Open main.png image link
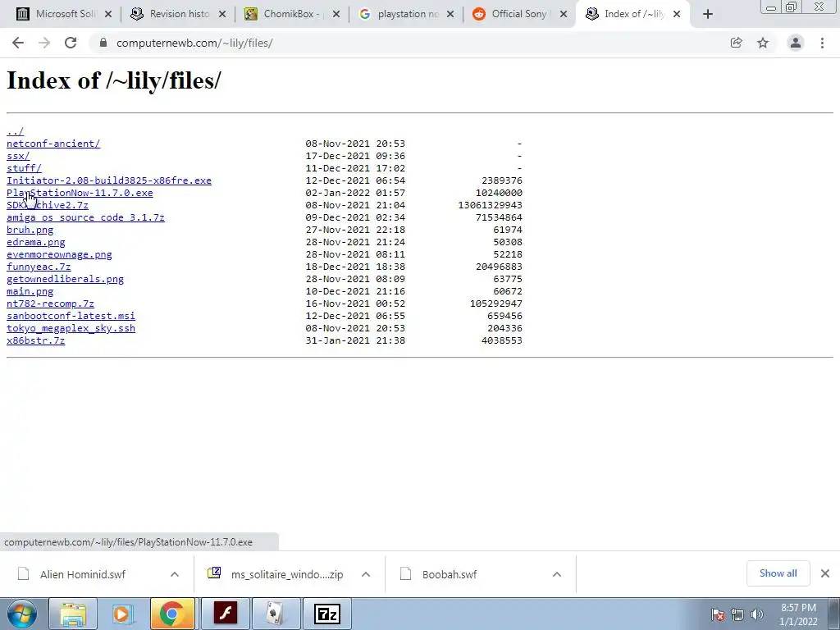The image size is (840, 630). tap(30, 291)
